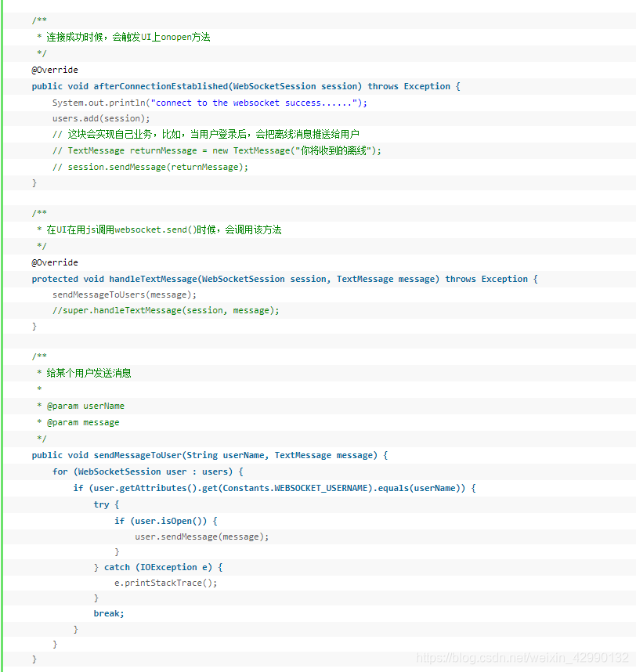Click the users.add(session); line
The image size is (636, 672).
[x=101, y=119]
